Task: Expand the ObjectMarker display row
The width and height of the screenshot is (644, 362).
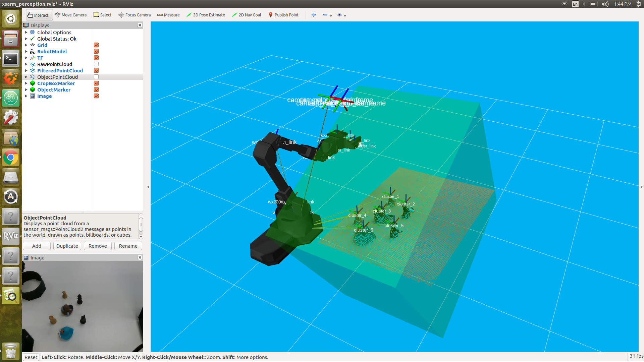Action: 26,90
